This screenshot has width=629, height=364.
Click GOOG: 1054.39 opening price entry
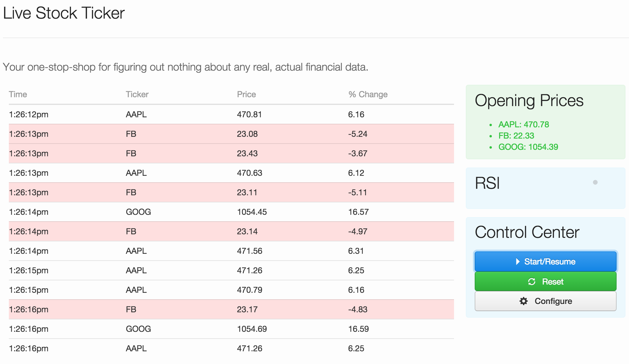click(528, 147)
